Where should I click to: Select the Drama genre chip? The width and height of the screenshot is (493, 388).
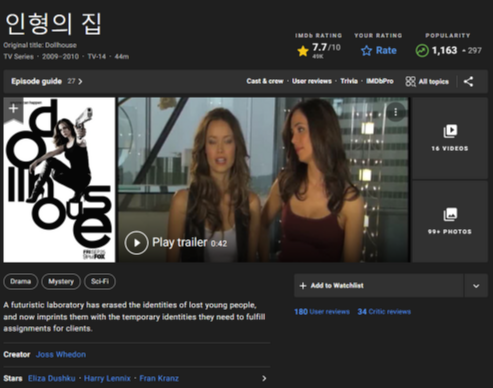pyautogui.click(x=21, y=282)
